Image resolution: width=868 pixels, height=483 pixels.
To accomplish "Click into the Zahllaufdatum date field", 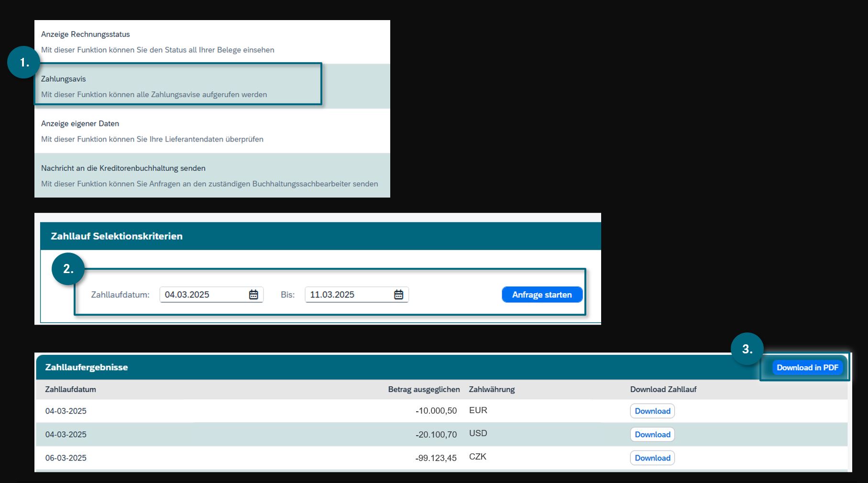I will click(x=203, y=295).
